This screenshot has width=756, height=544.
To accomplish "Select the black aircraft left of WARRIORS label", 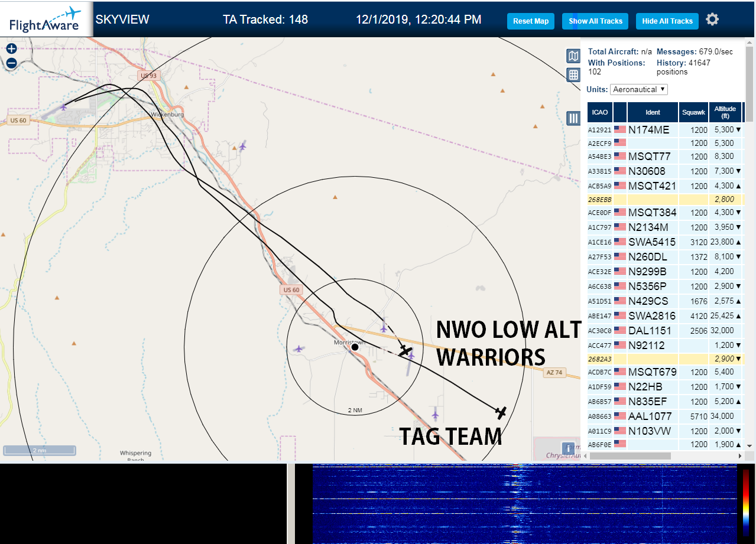I will 405,351.
